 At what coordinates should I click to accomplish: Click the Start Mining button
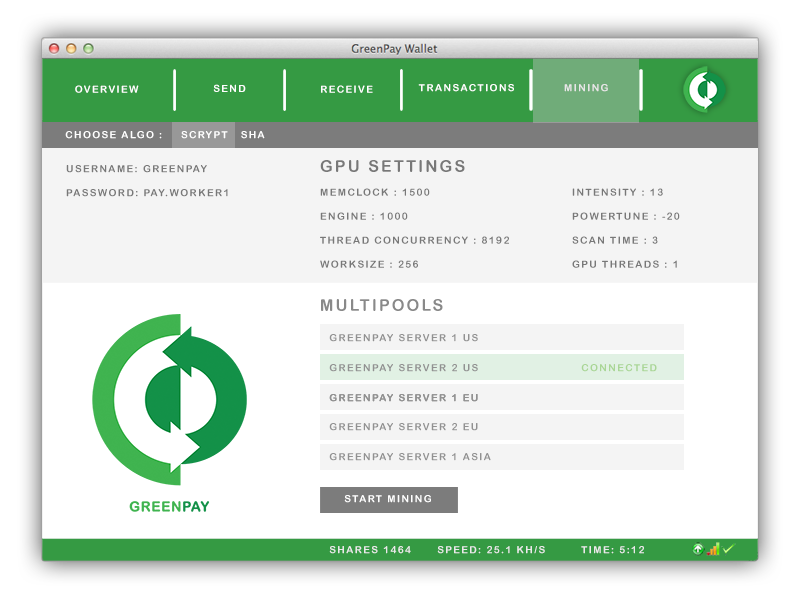tap(389, 499)
